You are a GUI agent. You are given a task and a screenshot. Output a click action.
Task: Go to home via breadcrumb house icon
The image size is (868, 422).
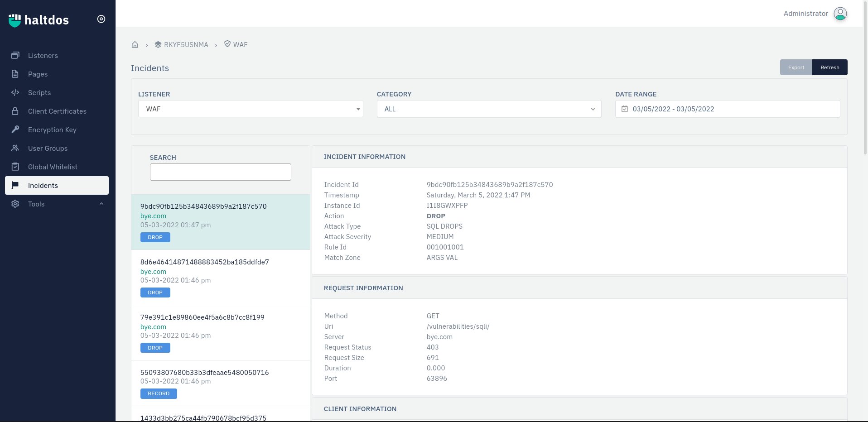[135, 44]
